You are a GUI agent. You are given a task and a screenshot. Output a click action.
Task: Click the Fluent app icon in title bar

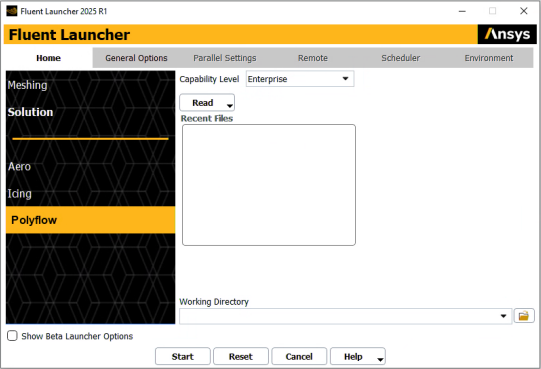click(x=12, y=11)
